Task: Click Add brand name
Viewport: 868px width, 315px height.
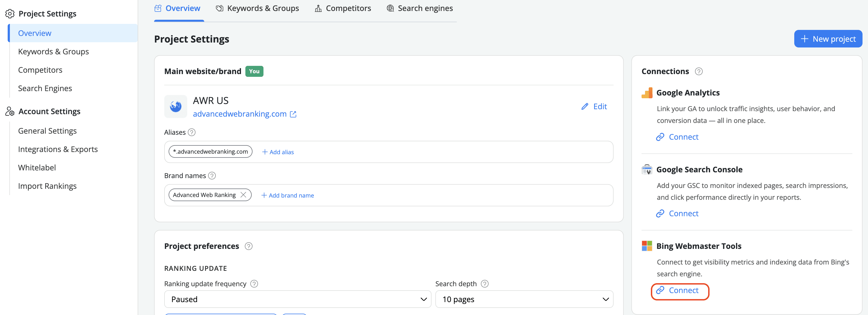Action: click(287, 195)
